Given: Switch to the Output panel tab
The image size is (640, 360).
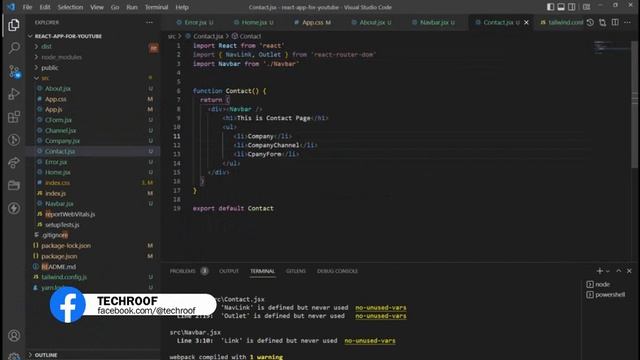Looking at the screenshot, I should tap(229, 271).
